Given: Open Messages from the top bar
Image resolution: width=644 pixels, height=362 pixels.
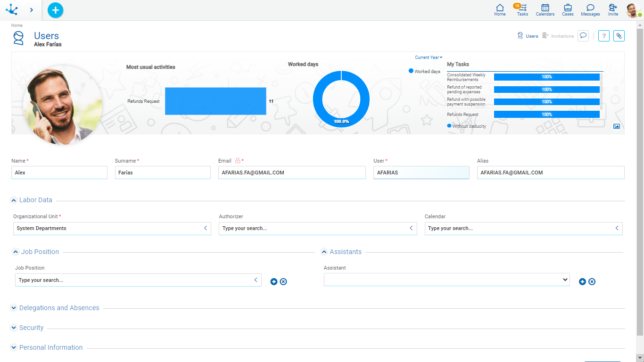Looking at the screenshot, I should click(x=590, y=9).
